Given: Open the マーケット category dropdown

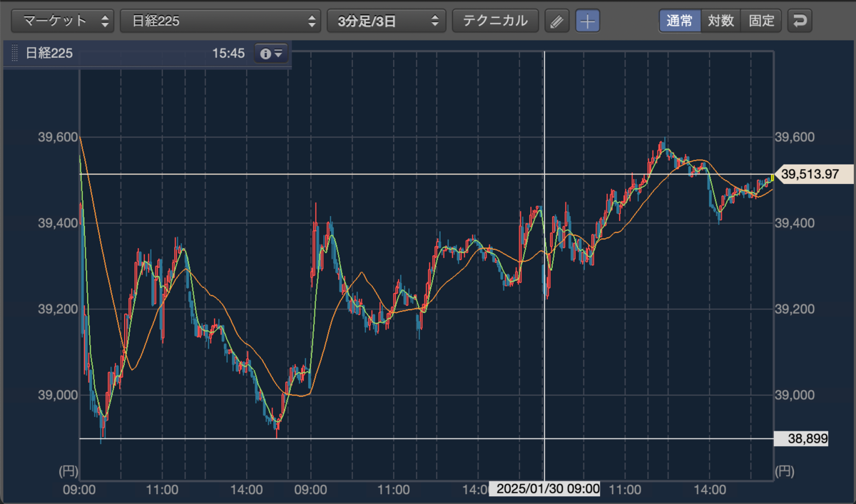Looking at the screenshot, I should click(63, 21).
